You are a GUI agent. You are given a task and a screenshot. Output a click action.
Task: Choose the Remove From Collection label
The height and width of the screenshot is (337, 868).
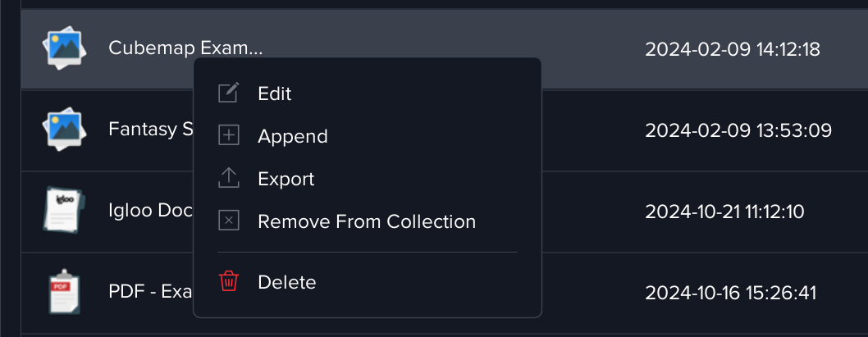pyautogui.click(x=366, y=221)
